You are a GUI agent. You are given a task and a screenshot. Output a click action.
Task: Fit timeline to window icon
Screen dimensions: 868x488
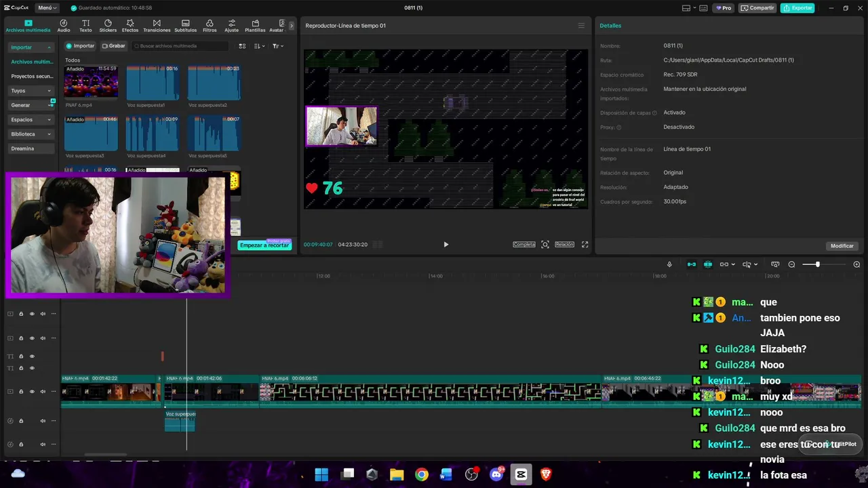click(775, 264)
